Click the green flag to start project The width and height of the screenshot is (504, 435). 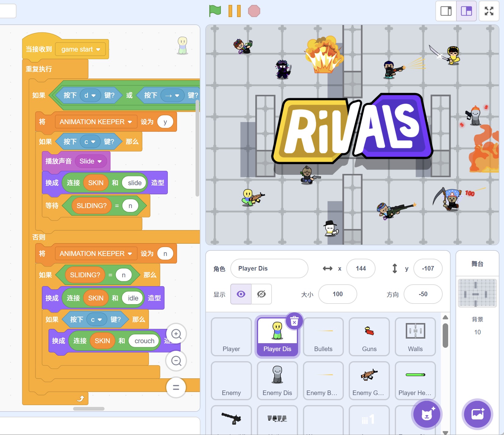215,11
